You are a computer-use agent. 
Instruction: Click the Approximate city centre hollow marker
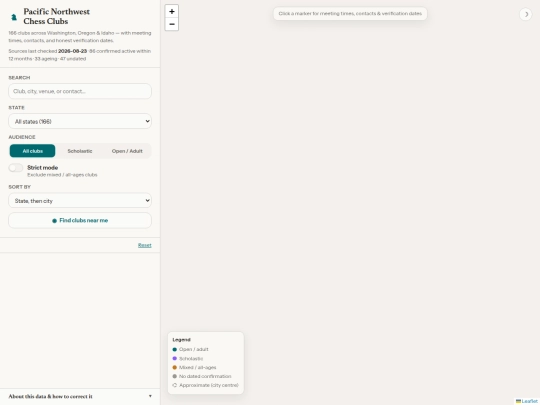pos(175,385)
